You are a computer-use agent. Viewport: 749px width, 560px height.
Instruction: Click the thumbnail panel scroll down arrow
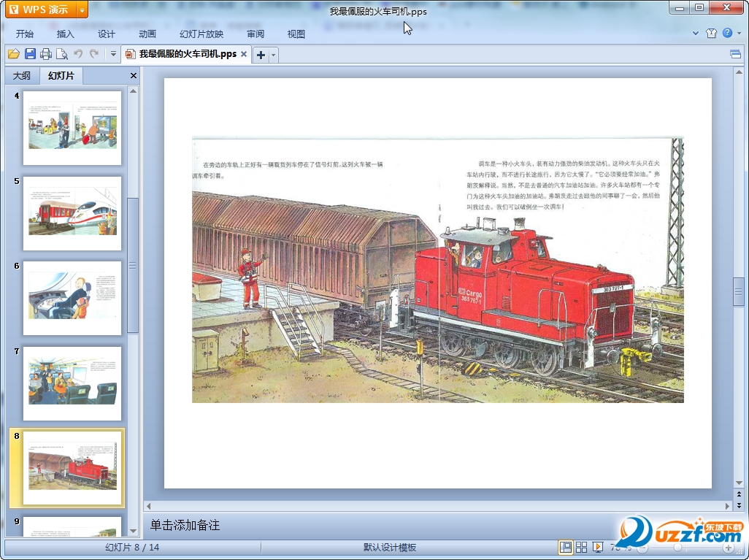(134, 530)
